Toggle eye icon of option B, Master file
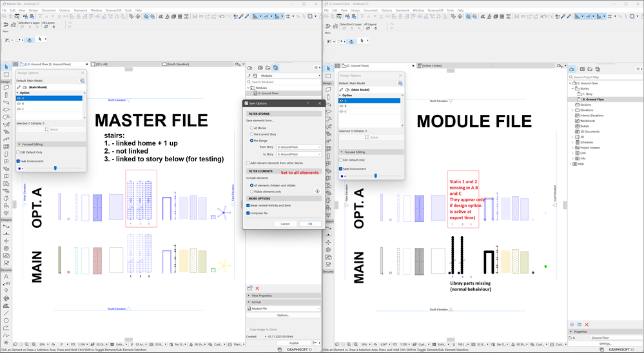The width and height of the screenshot is (644, 353). (19, 103)
